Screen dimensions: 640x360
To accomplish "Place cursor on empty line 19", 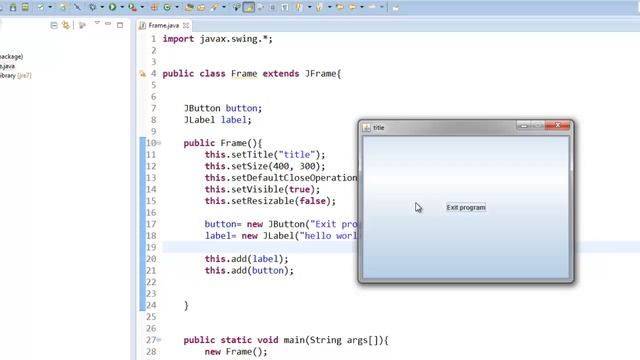I will tap(260, 247).
